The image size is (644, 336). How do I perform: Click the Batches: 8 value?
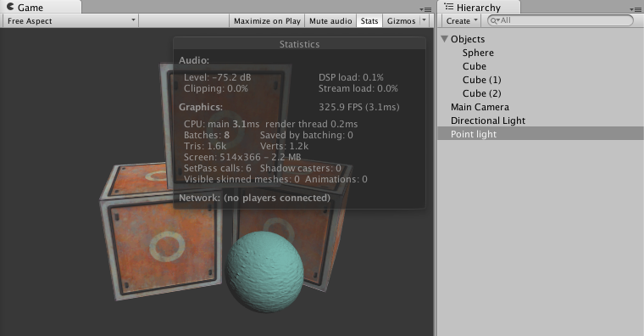207,135
